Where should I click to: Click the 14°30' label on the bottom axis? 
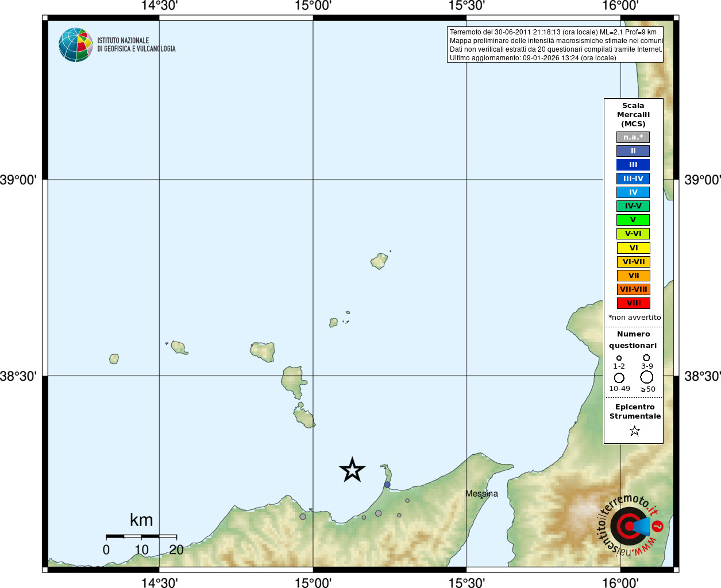(x=159, y=583)
